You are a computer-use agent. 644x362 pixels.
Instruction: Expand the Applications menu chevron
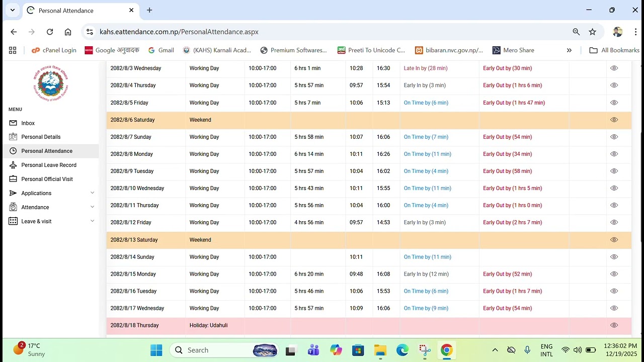point(92,193)
